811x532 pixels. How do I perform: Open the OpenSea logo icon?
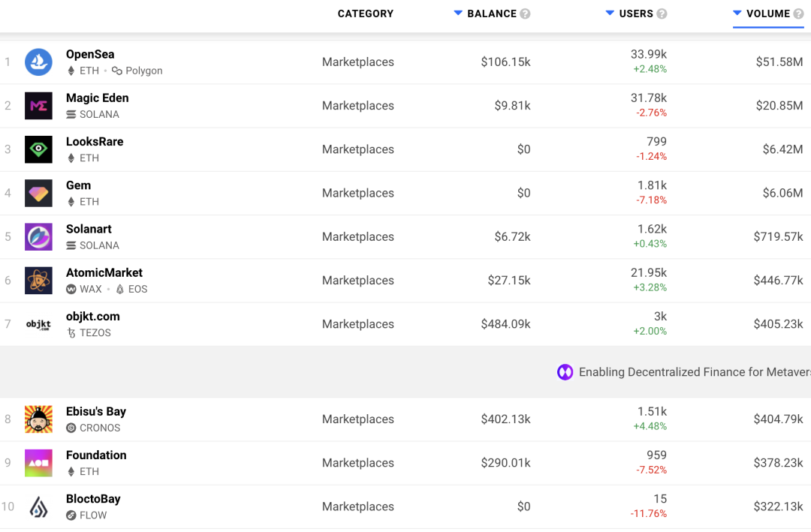click(38, 62)
